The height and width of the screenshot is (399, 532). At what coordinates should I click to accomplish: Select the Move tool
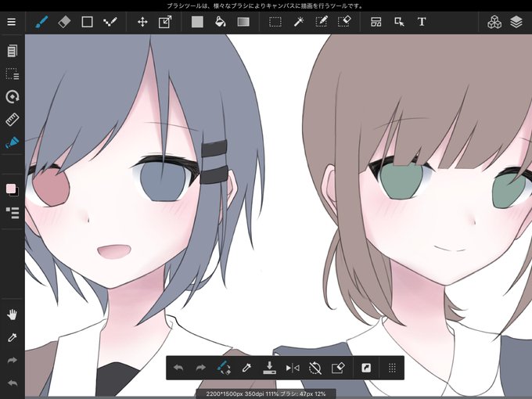pyautogui.click(x=142, y=22)
